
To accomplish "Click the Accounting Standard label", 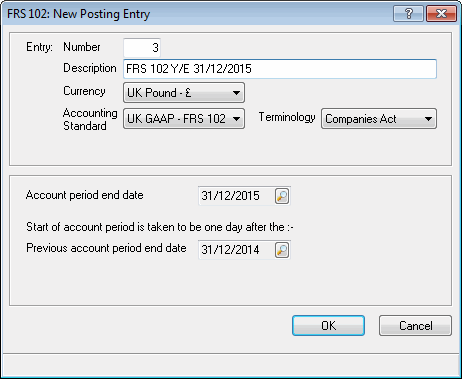I will click(90, 119).
